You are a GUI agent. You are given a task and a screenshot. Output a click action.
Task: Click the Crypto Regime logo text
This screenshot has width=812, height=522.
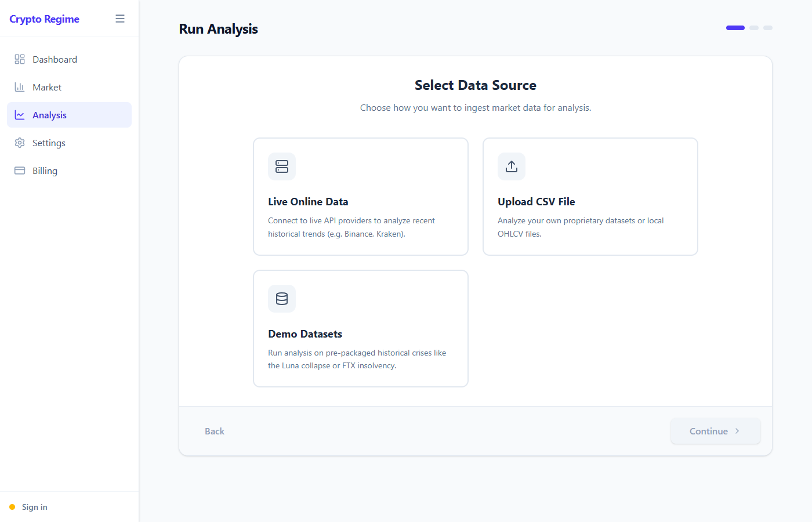coord(44,19)
